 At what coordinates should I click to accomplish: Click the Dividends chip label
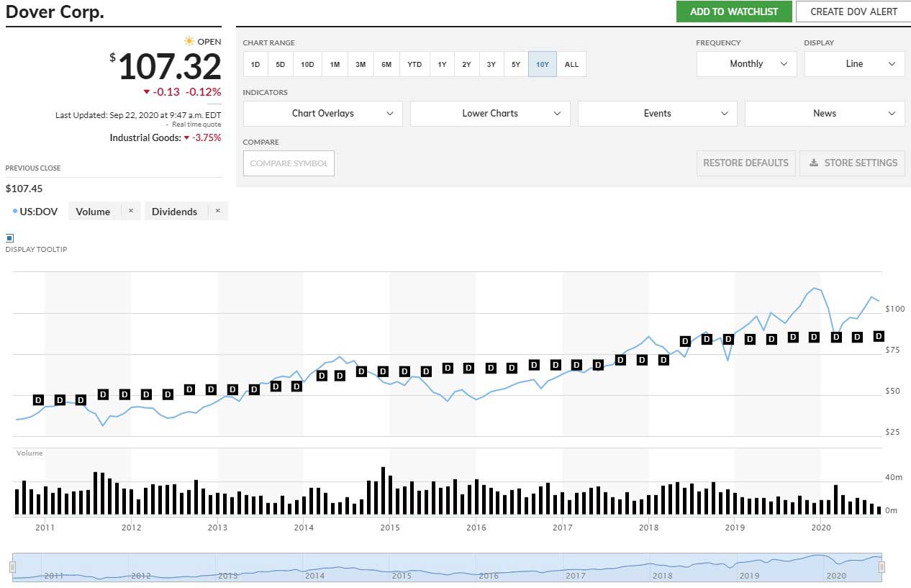tap(174, 212)
